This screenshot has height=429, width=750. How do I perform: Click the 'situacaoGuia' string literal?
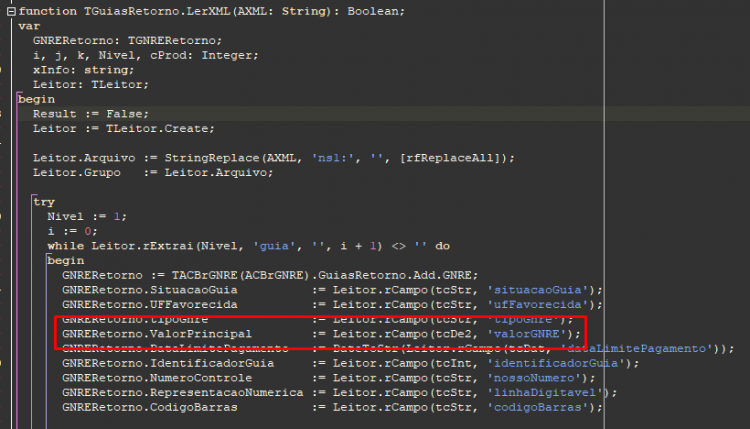pyautogui.click(x=538, y=290)
